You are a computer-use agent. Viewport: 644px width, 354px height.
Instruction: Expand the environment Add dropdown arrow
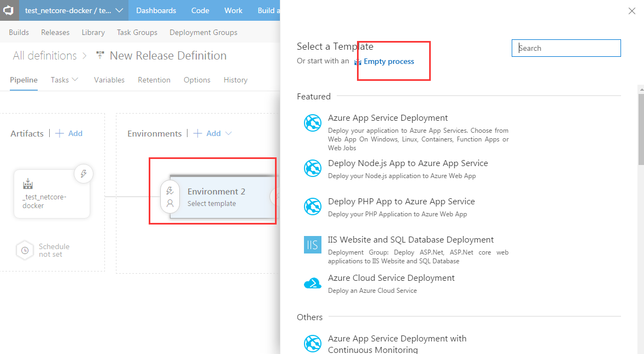click(229, 133)
